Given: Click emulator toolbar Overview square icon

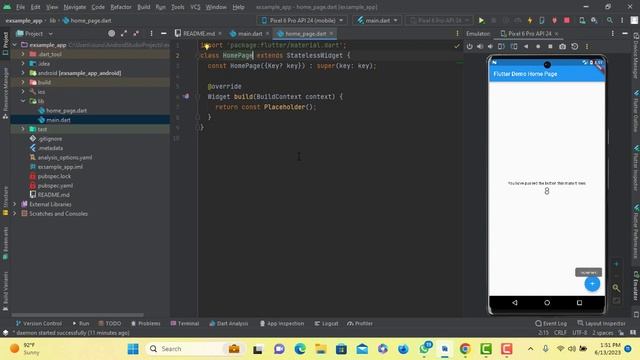Looking at the screenshot, I should coord(550,47).
